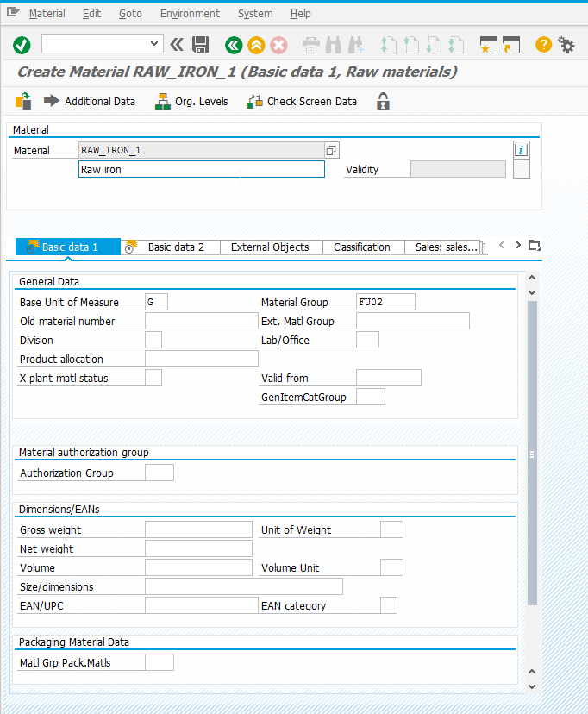
Task: Click the Check Screen Data button
Action: 302,101
